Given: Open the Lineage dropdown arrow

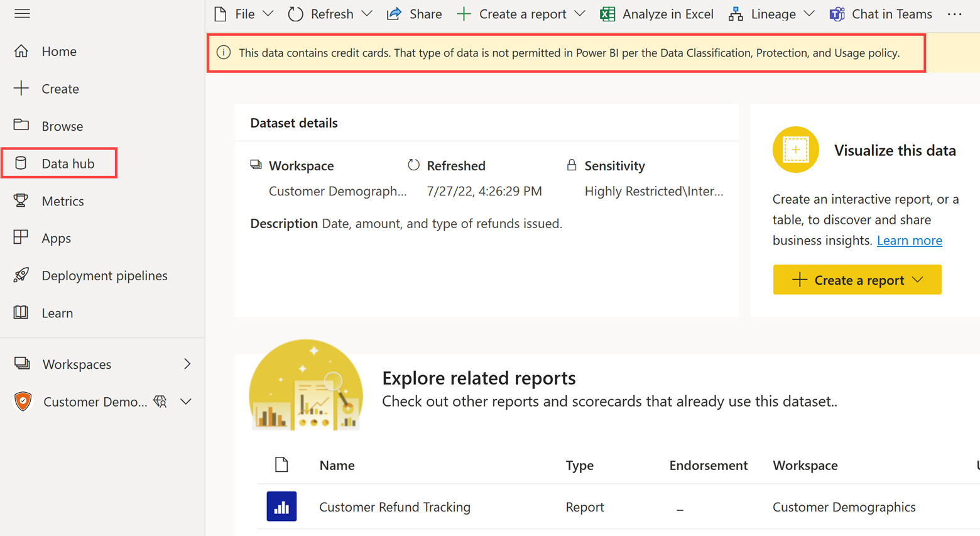Looking at the screenshot, I should coord(809,14).
